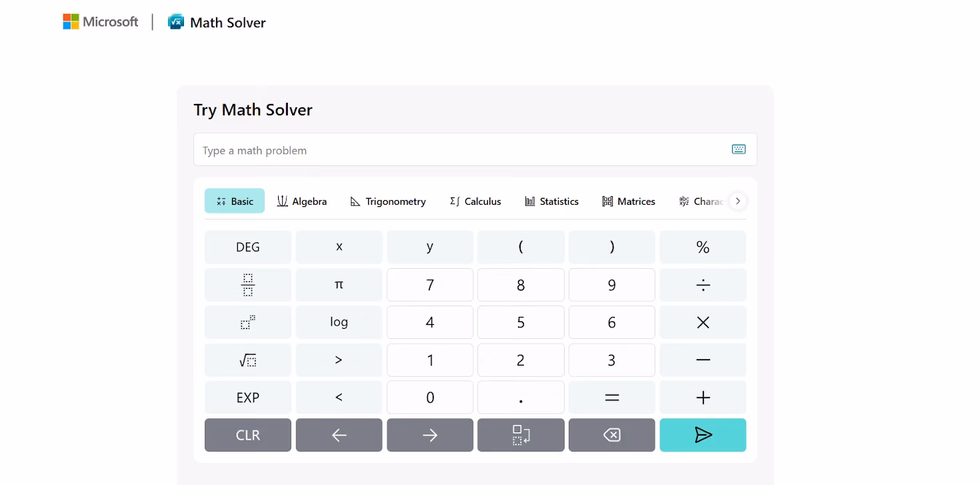The image size is (980, 485).
Task: Move cursor right with the right arrow key
Action: [430, 435]
